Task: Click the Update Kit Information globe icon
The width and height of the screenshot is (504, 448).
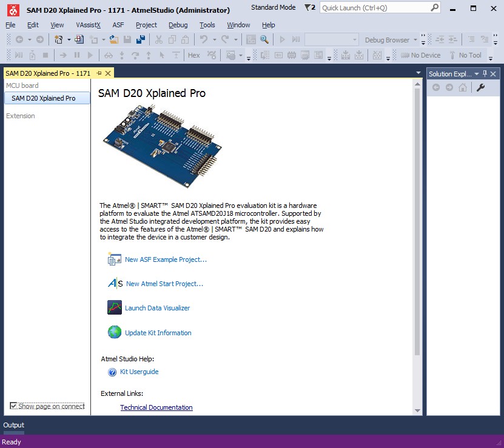Action: tap(115, 332)
